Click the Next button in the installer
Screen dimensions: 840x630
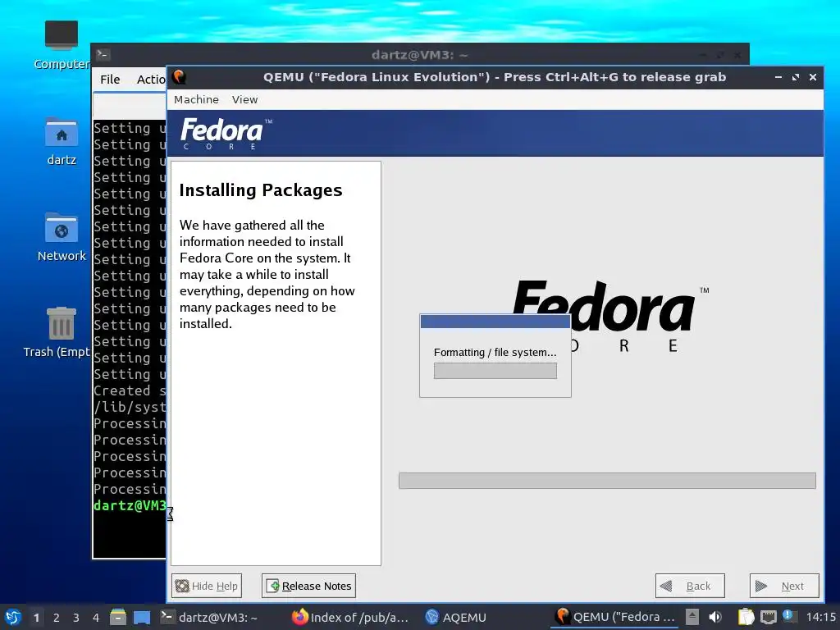click(783, 586)
